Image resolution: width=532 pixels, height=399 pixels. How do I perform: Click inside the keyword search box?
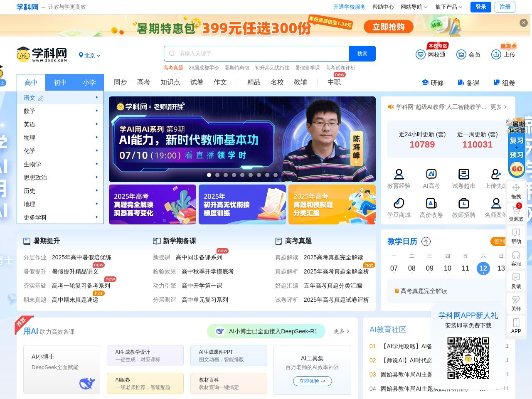(258, 53)
